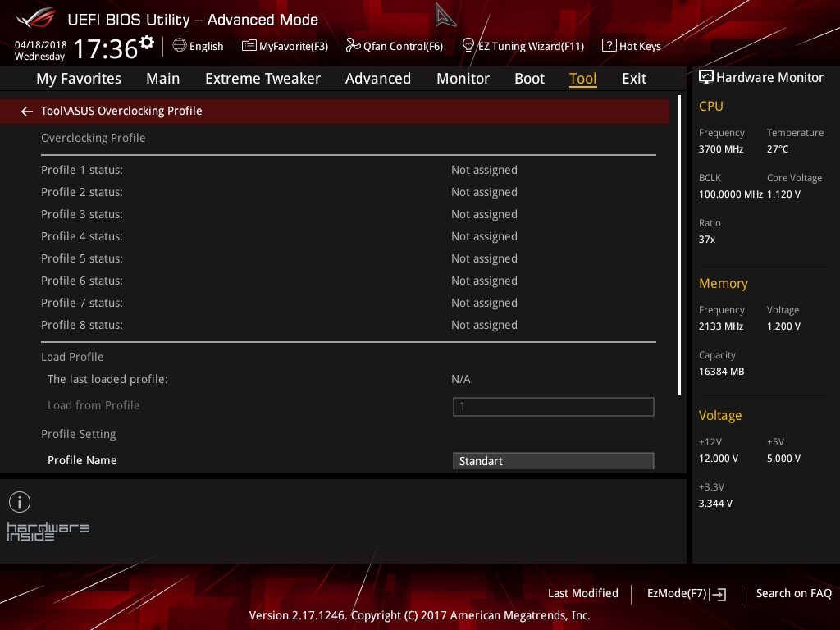Click the N/A last loaded profile value

tap(461, 379)
